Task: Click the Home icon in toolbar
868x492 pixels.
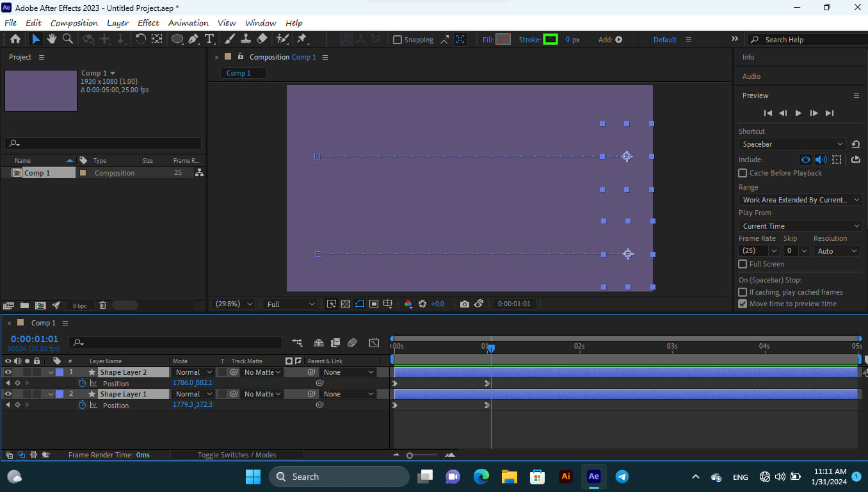Action: click(x=15, y=39)
